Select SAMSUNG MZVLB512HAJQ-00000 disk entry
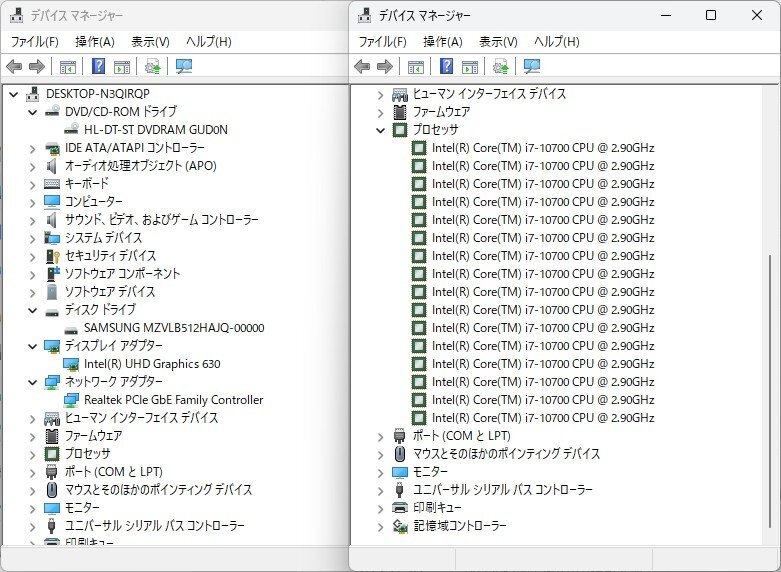781x572 pixels. (174, 328)
